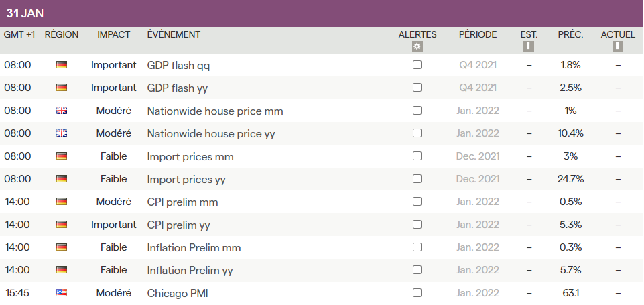Toggle alert for Nationwide house price yy
Viewport: 644px width, 305px height.
click(417, 133)
